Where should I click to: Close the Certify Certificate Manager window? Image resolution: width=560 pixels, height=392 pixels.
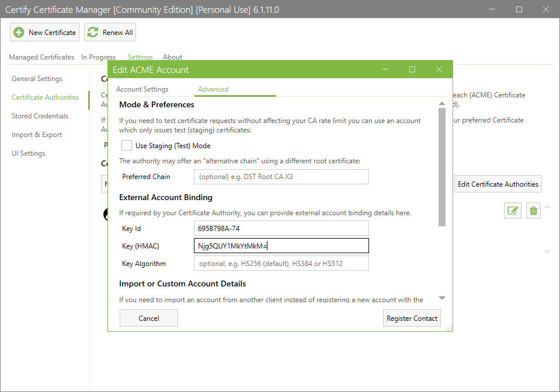[546, 9]
